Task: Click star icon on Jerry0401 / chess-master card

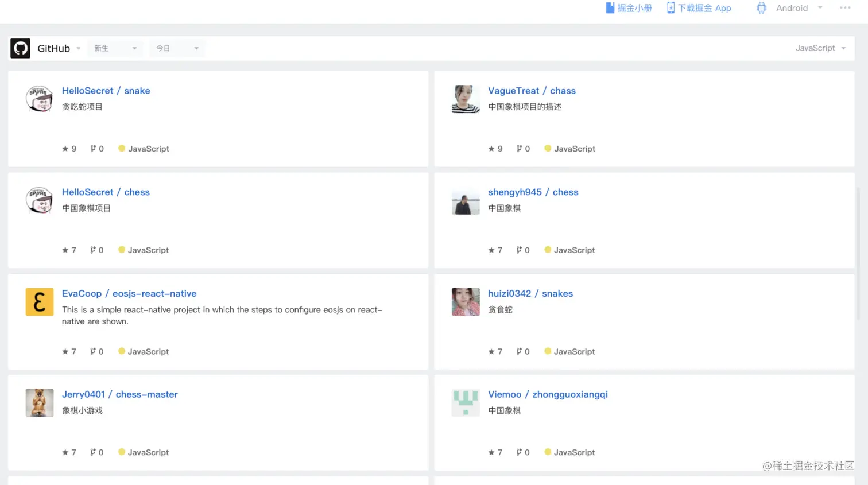Action: 65,452
